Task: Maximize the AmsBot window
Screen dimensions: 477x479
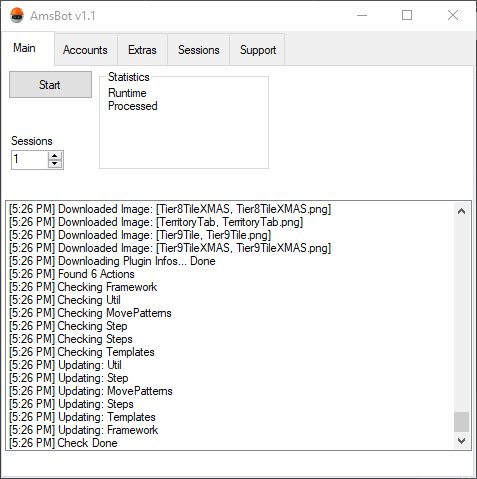Action: click(x=407, y=15)
